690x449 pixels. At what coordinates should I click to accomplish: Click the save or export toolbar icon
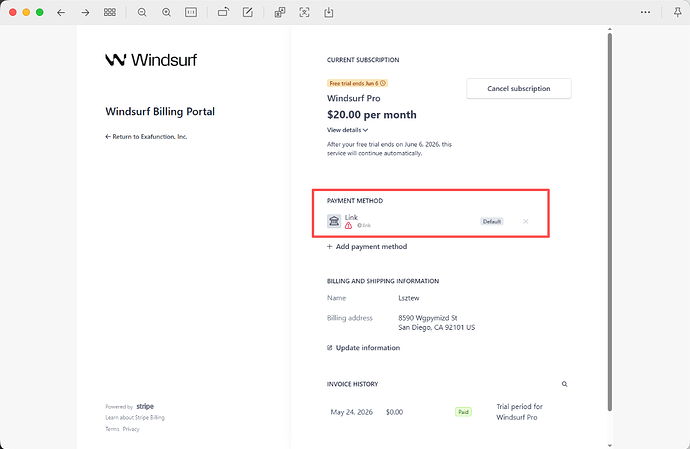pos(329,12)
